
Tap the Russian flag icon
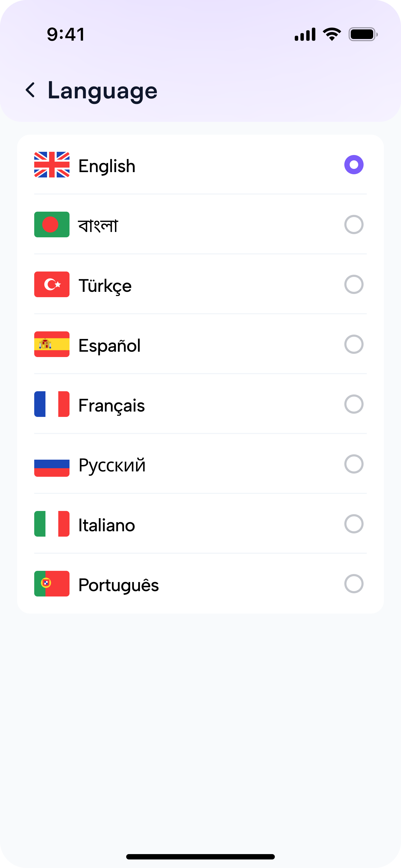coord(52,464)
